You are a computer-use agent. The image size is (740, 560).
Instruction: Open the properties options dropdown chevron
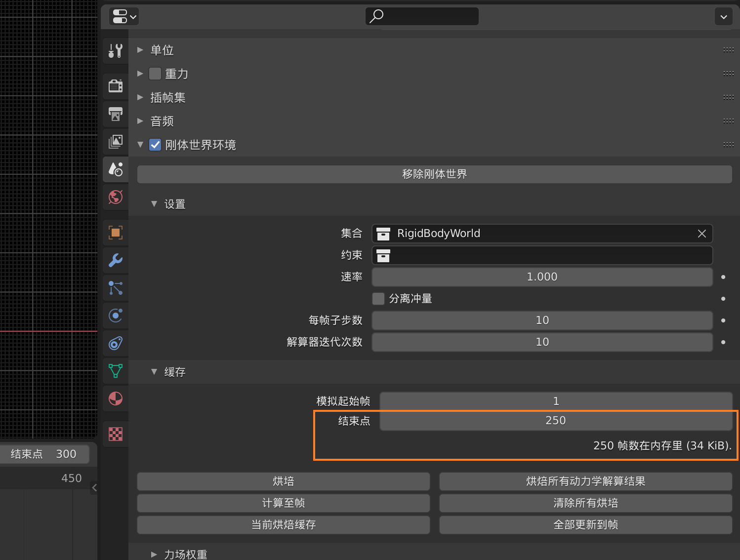coord(724,17)
